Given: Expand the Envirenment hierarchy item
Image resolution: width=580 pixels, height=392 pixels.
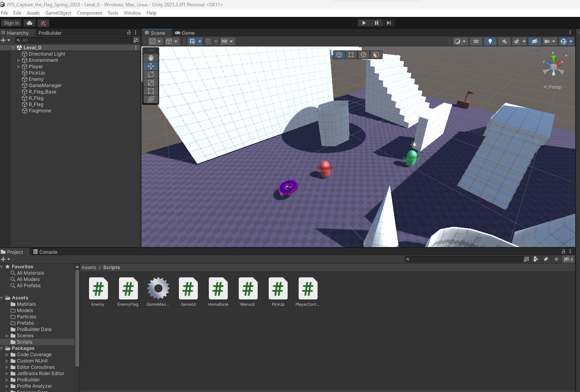Looking at the screenshot, I should [19, 60].
